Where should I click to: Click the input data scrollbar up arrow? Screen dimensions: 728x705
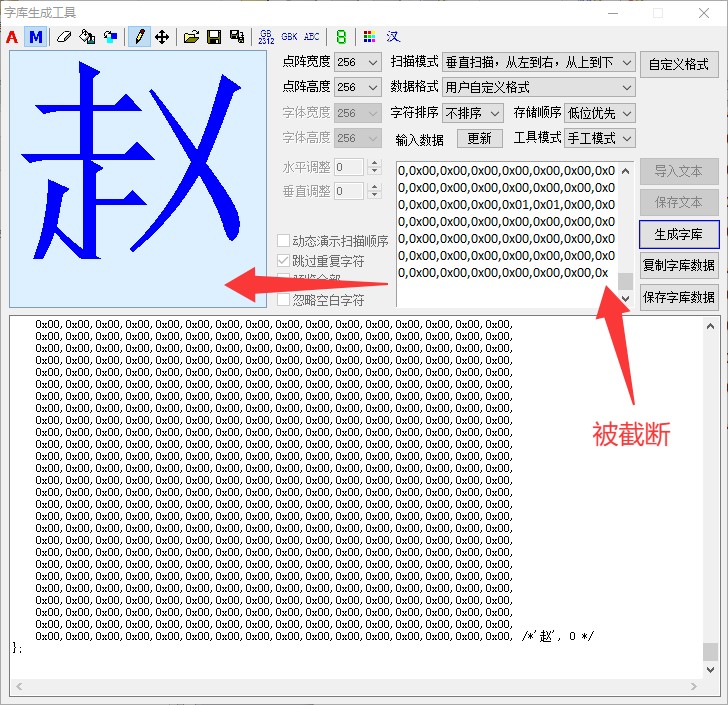tap(625, 171)
